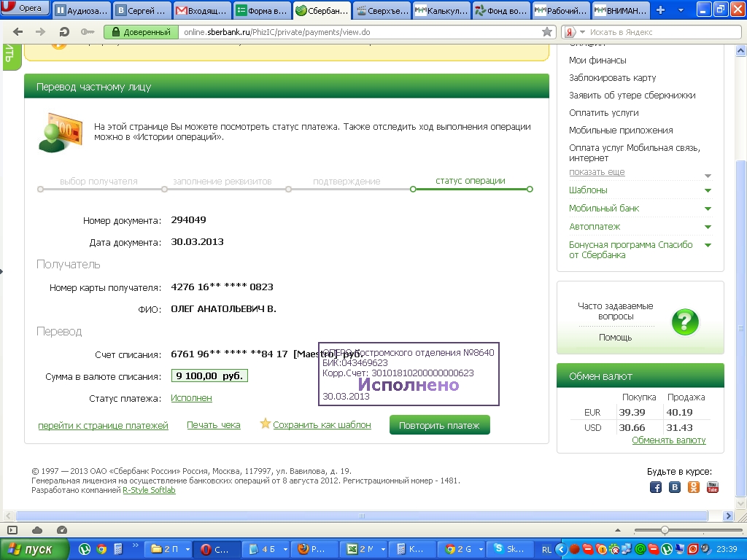The image size is (747, 560).
Task: Switch to the 'Рабочий...' tab
Action: (562, 10)
